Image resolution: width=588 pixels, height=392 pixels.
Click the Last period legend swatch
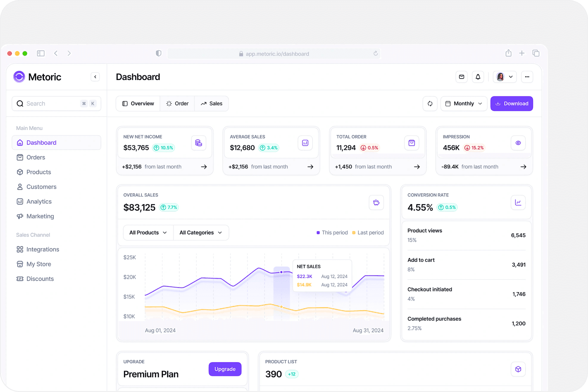[354, 233]
